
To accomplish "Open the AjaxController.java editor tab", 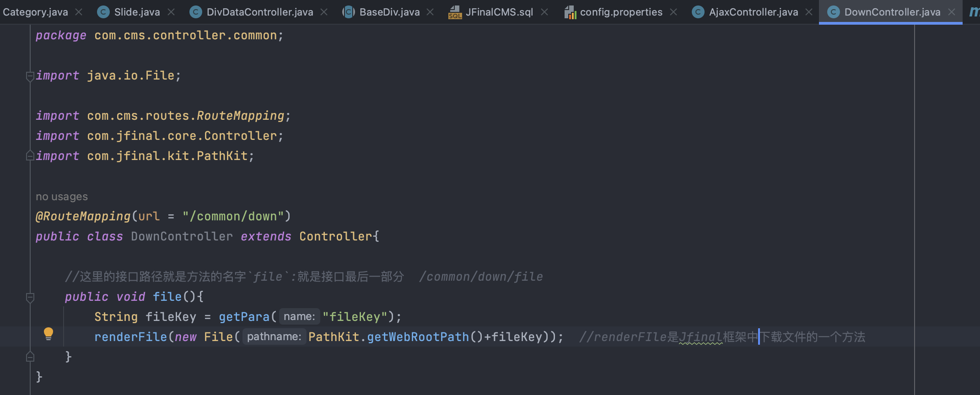I will (753, 12).
